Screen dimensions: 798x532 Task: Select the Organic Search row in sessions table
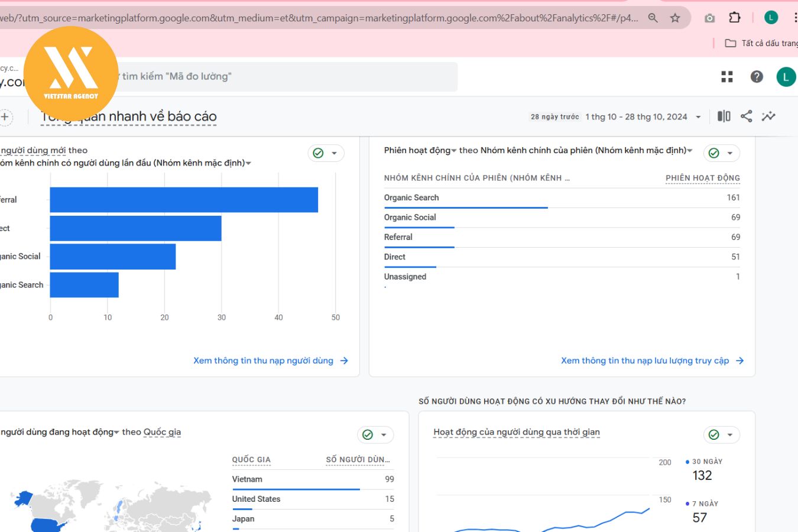click(562, 198)
